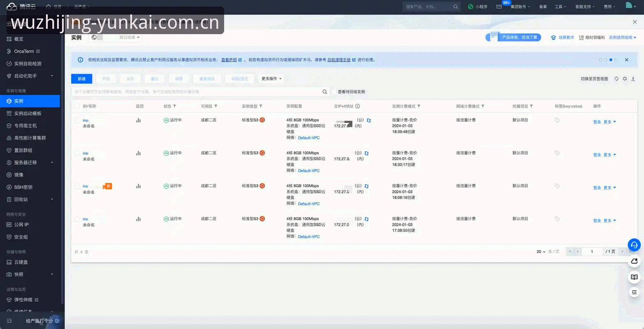Click 切换至页签视图

coord(594,79)
